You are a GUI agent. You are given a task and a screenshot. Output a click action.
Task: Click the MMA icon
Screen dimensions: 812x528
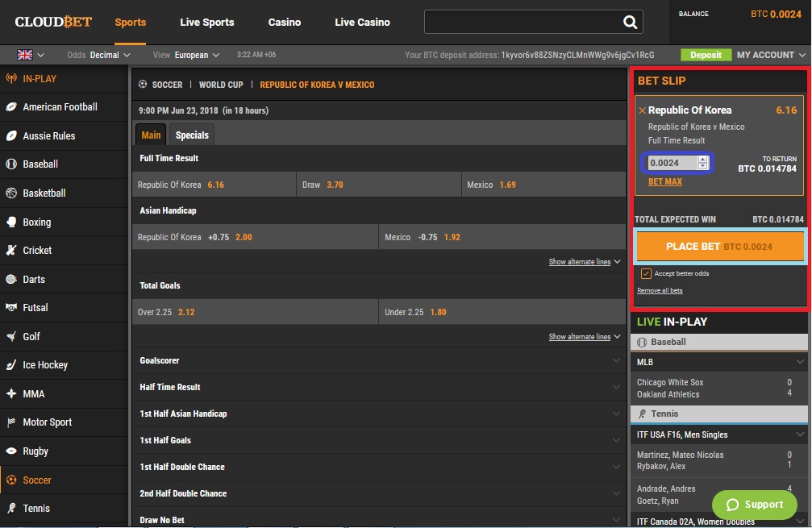pyautogui.click(x=10, y=394)
